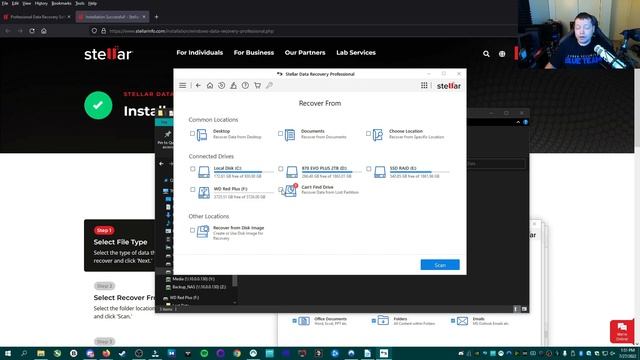Switch to the Professional Data Recovery tab
This screenshot has width=640, height=360.
pyautogui.click(x=37, y=17)
